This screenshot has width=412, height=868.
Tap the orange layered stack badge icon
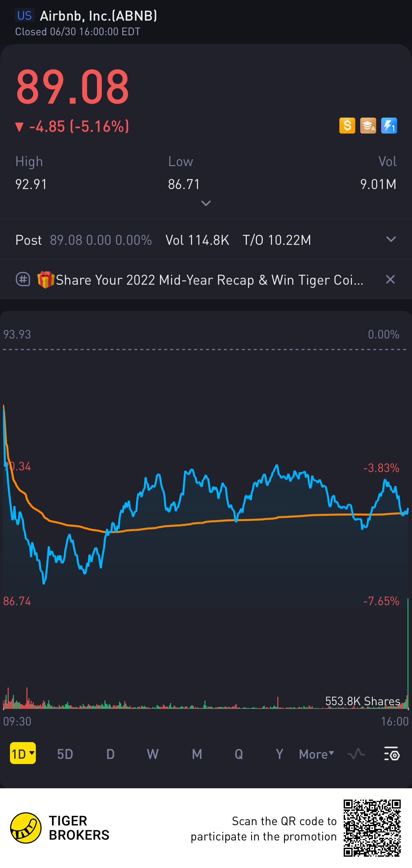(x=368, y=126)
